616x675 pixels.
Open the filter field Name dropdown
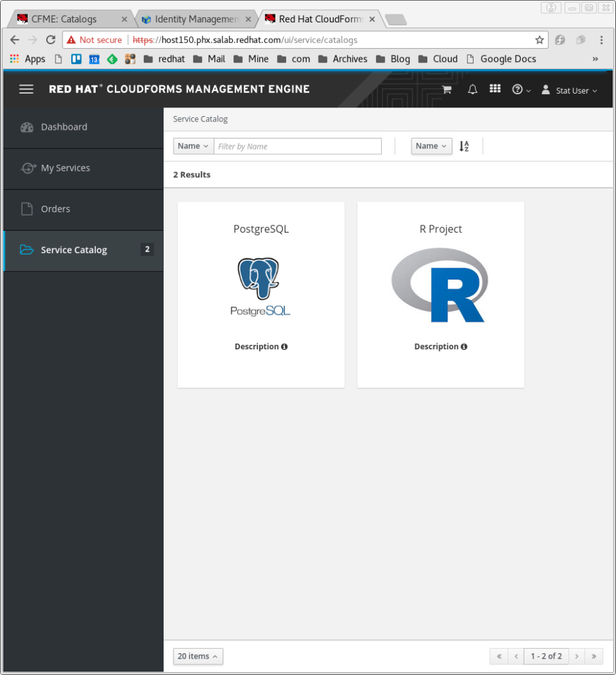point(193,146)
